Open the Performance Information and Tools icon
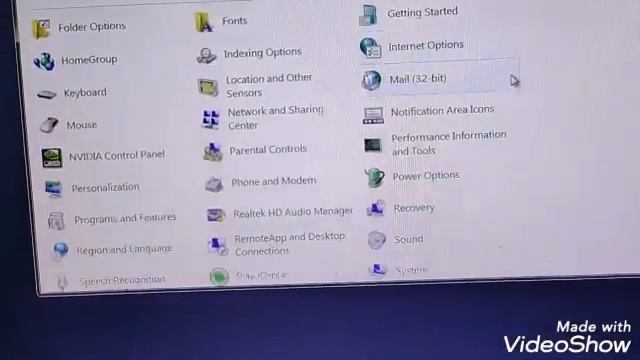 click(373, 144)
